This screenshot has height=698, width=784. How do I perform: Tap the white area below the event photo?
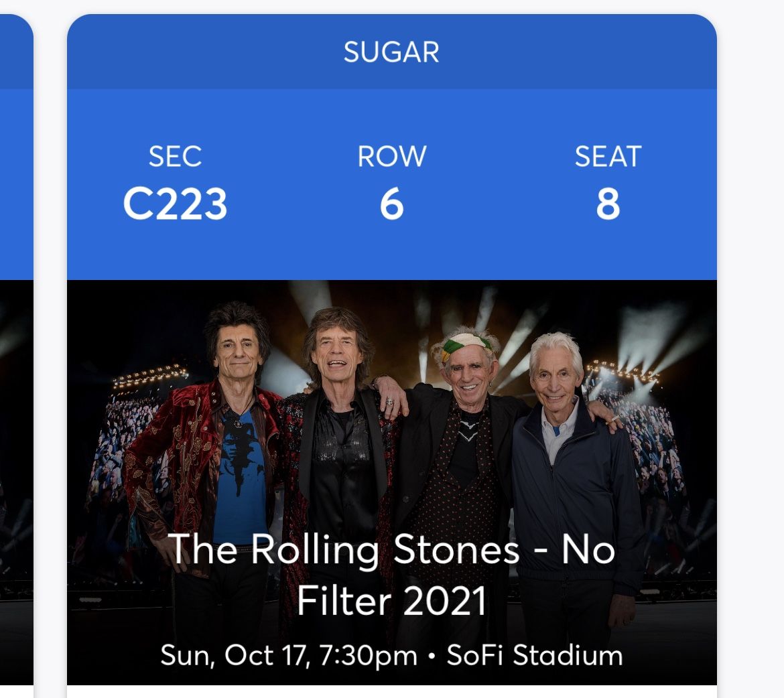click(x=391, y=691)
